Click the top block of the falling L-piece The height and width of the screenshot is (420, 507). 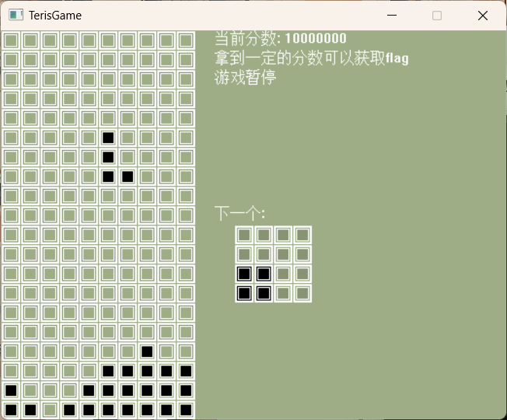coord(108,138)
